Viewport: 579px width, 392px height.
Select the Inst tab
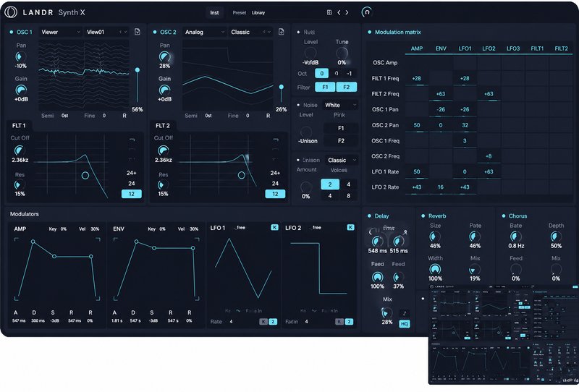(x=214, y=12)
